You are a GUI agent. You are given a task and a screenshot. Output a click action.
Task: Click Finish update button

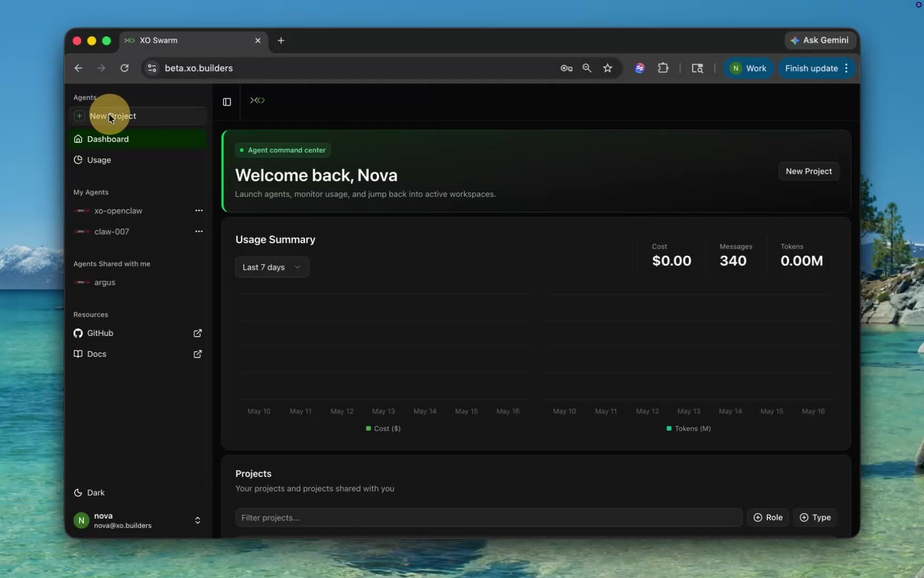[x=811, y=68]
